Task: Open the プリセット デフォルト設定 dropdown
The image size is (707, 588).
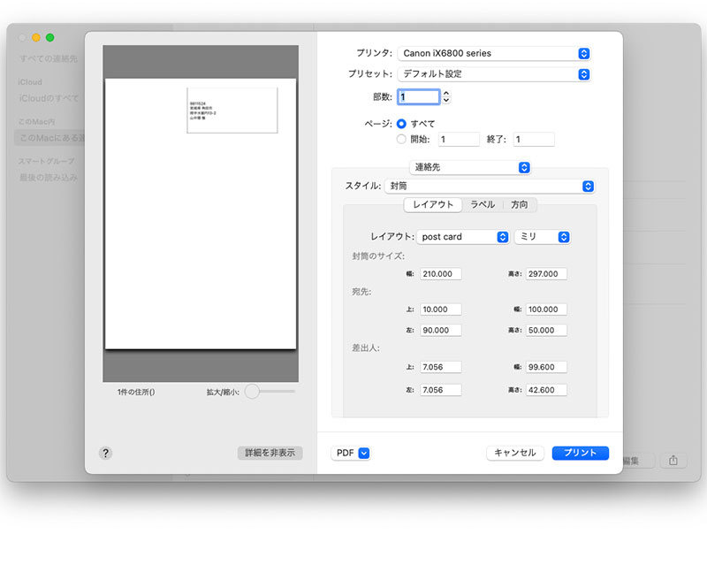Action: tap(493, 74)
